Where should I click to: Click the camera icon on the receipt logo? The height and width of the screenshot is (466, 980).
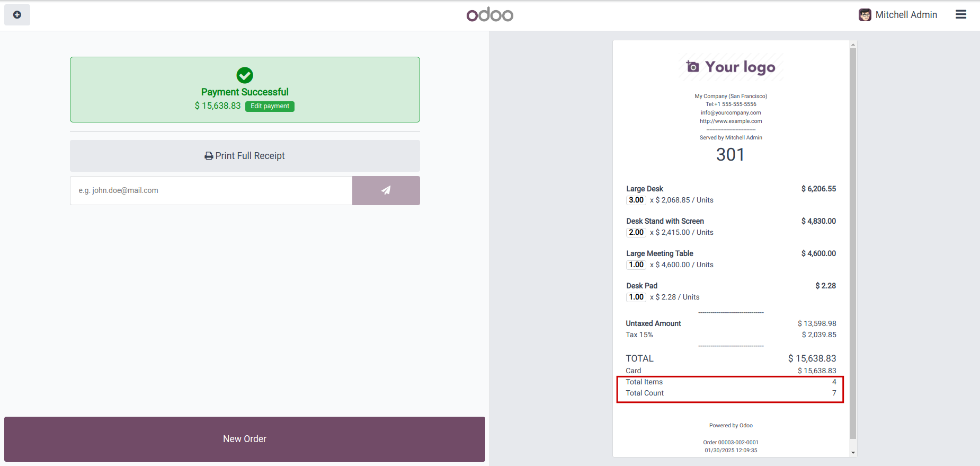(692, 66)
